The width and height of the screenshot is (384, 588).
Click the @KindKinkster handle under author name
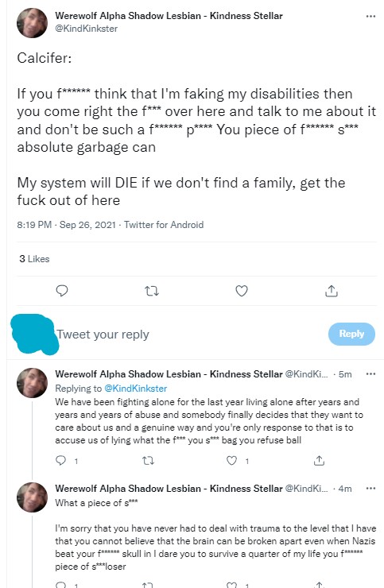87,29
